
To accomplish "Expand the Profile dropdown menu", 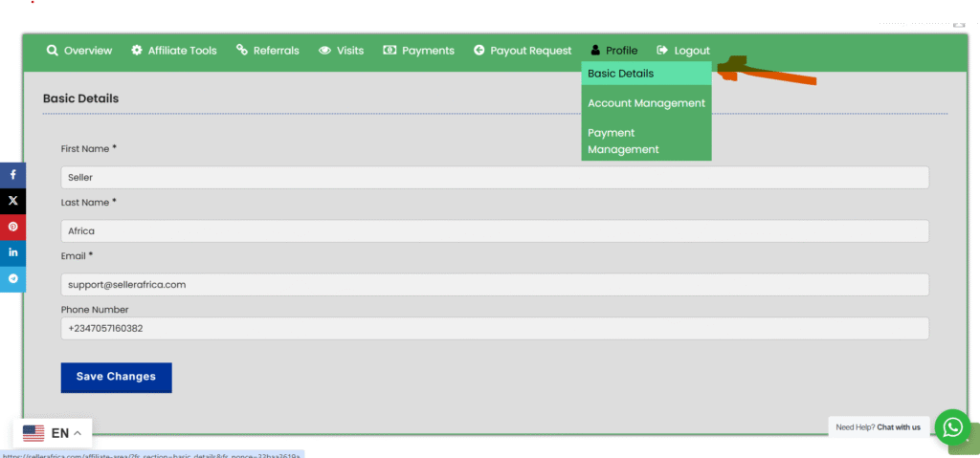I will pos(614,51).
